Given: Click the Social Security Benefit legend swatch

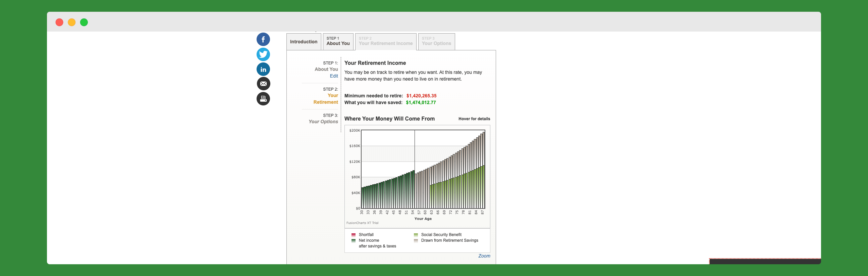Looking at the screenshot, I should point(416,235).
